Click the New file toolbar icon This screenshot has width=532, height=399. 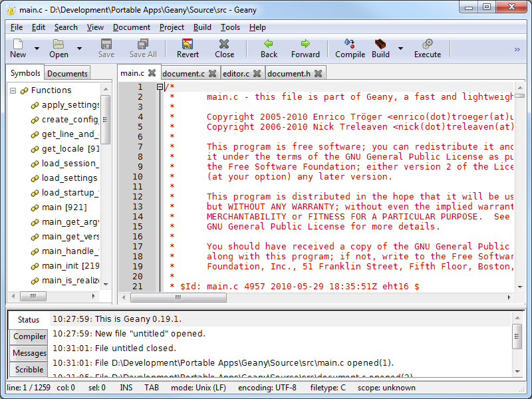coord(18,44)
